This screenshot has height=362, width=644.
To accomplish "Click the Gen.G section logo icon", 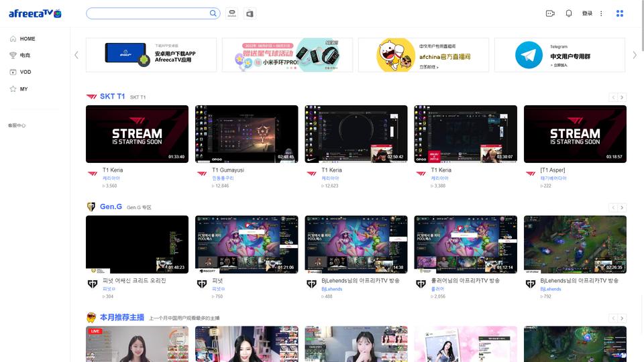I will [91, 207].
